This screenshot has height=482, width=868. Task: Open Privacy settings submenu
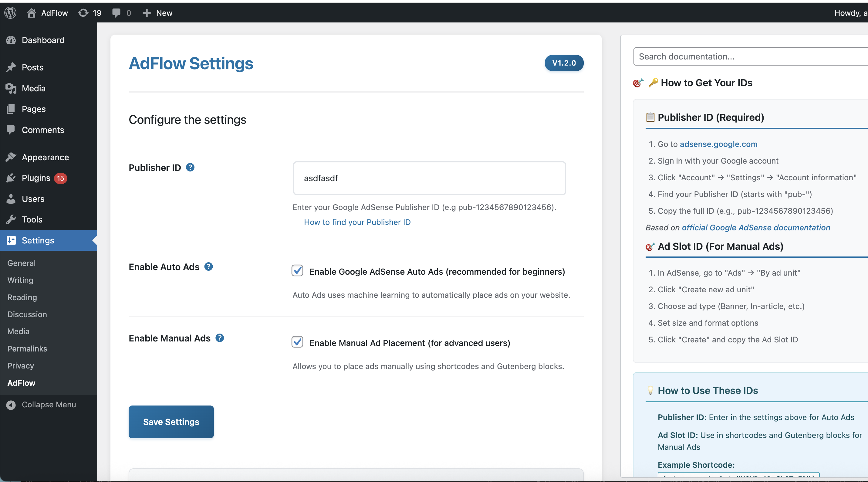(x=21, y=366)
